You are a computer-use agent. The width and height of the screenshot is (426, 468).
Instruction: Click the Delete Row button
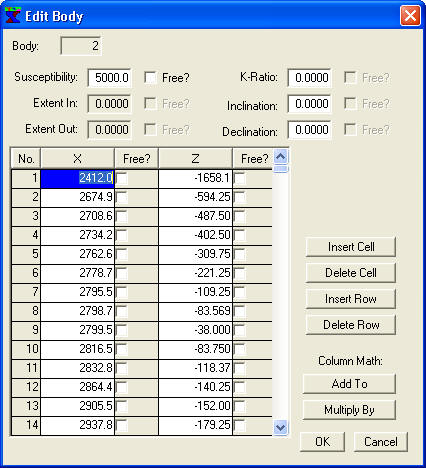click(351, 325)
